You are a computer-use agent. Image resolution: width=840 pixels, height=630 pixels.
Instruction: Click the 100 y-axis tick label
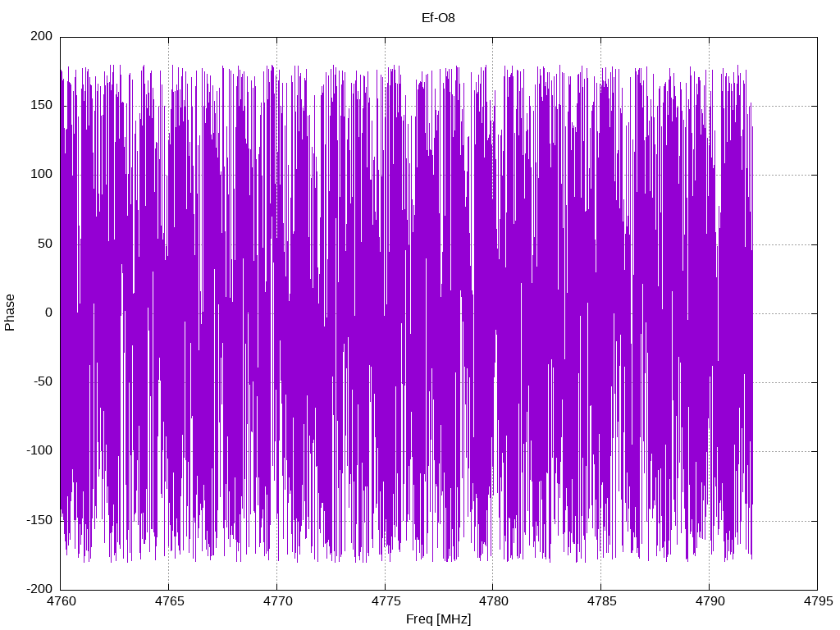(x=42, y=174)
